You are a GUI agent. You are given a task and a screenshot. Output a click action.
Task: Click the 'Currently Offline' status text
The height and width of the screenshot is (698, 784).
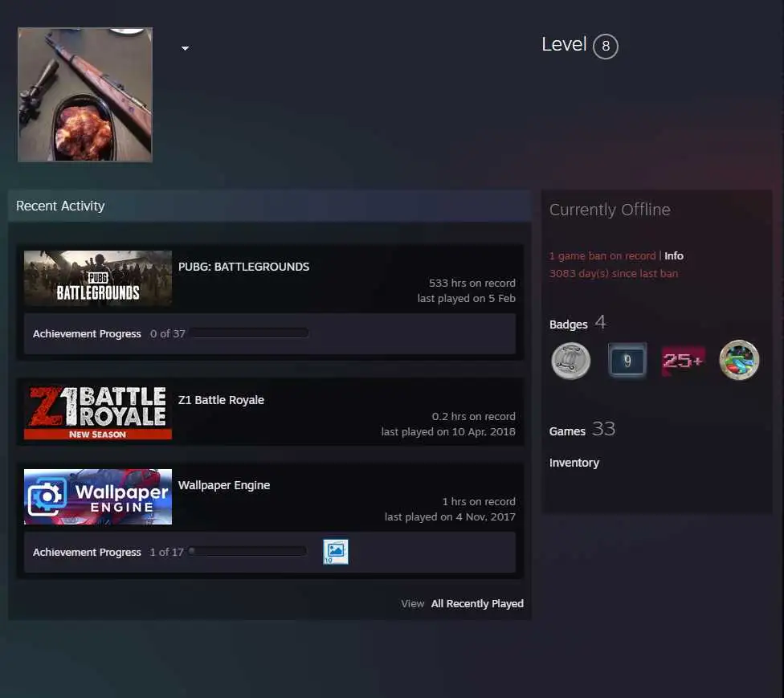pyautogui.click(x=610, y=210)
